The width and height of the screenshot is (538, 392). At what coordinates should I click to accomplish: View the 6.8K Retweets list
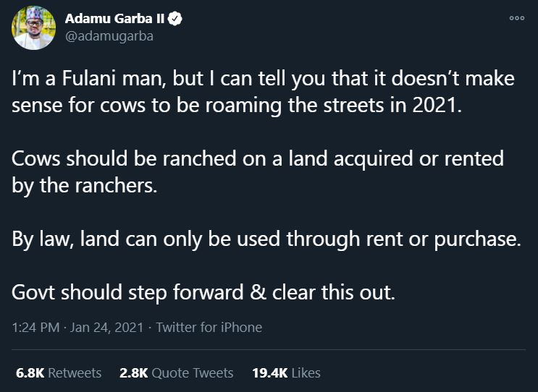click(59, 372)
